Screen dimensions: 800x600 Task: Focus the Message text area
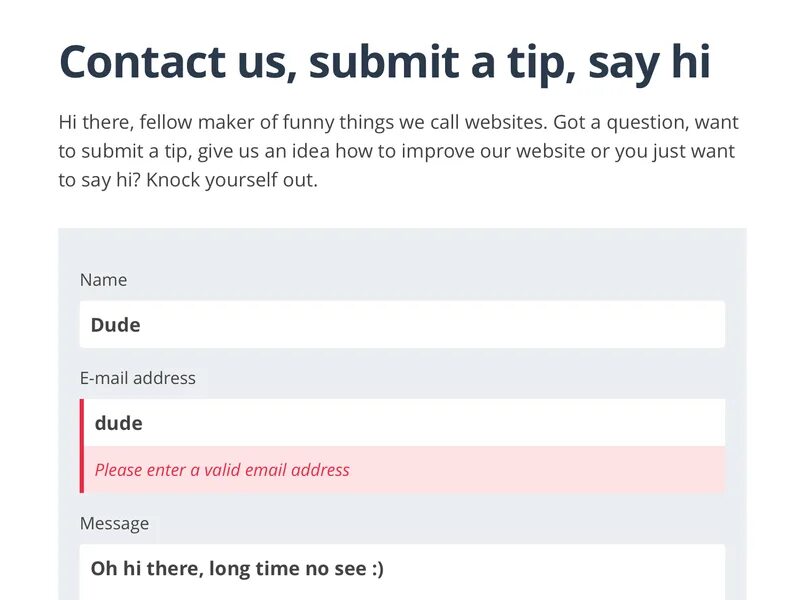[402, 572]
